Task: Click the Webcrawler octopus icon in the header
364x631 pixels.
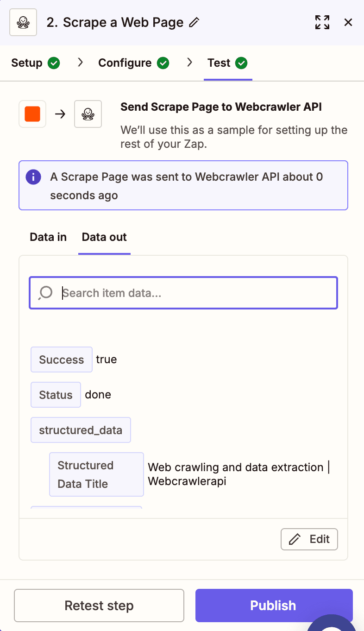Action: click(22, 22)
